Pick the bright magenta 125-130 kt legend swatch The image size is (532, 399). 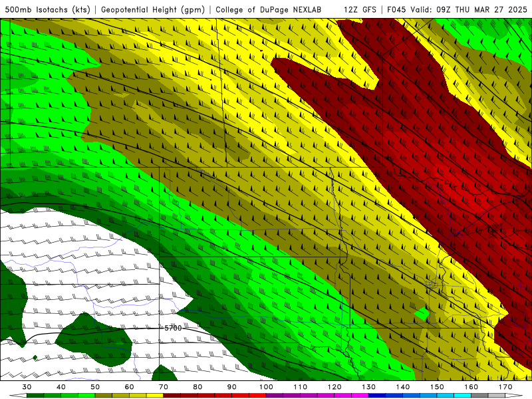[x=360, y=396]
